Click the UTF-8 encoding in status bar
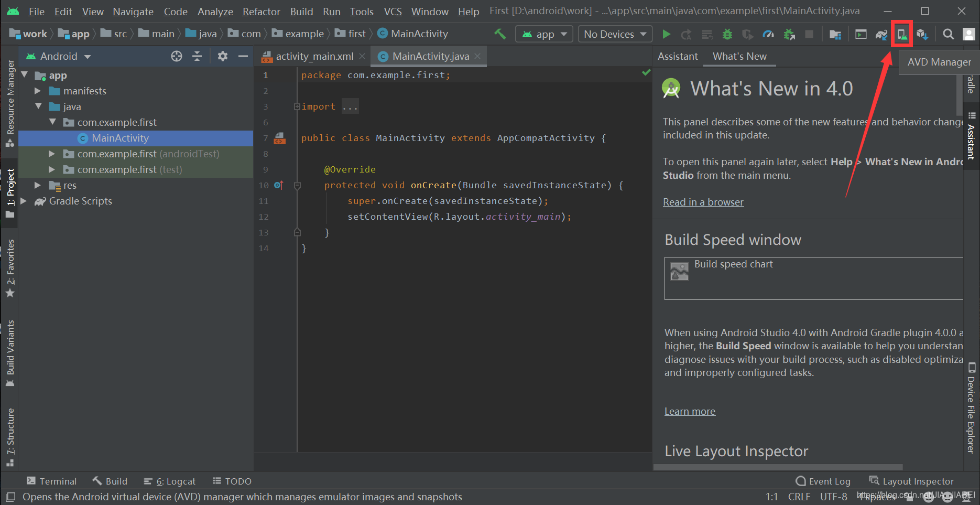 833,497
